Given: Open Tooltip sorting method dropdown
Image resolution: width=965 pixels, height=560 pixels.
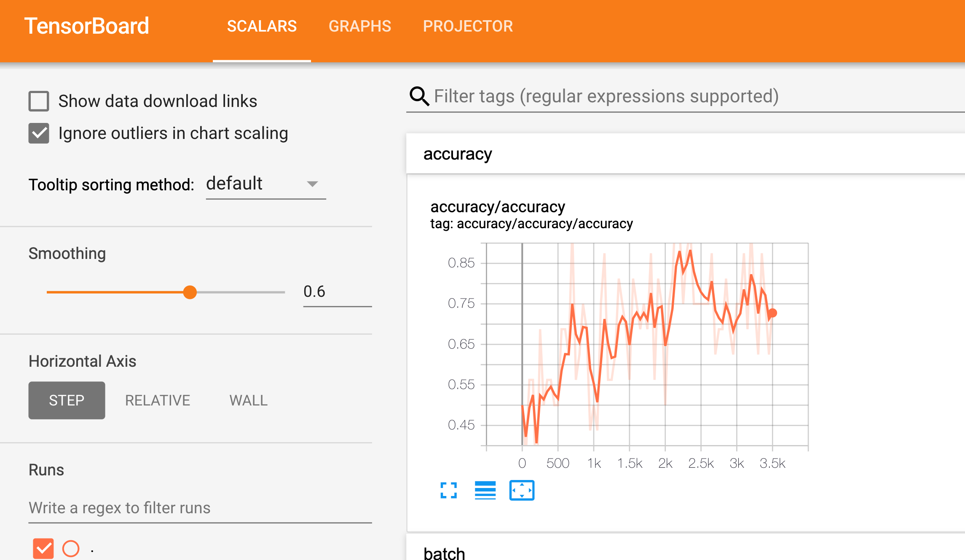Looking at the screenshot, I should pos(265,184).
